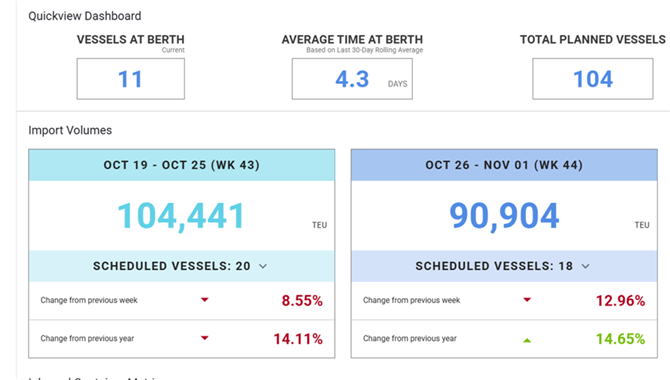
Task: Click the green up arrow beside 14.65%
Action: tap(527, 340)
